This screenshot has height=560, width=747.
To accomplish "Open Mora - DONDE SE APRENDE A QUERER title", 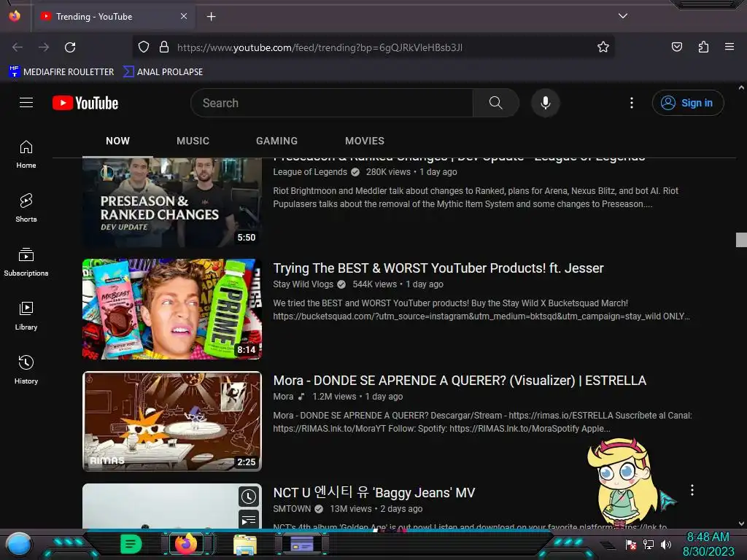I will point(460,381).
